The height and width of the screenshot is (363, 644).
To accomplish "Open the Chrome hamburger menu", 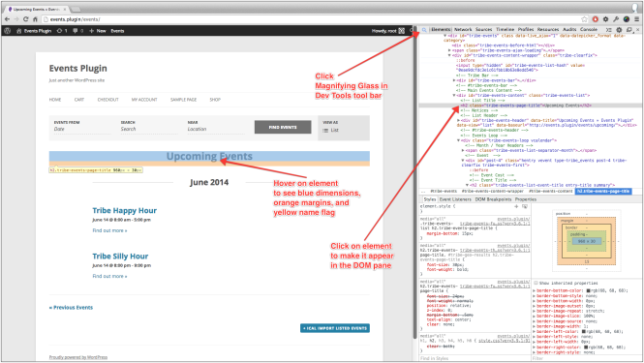I will coord(636,19).
